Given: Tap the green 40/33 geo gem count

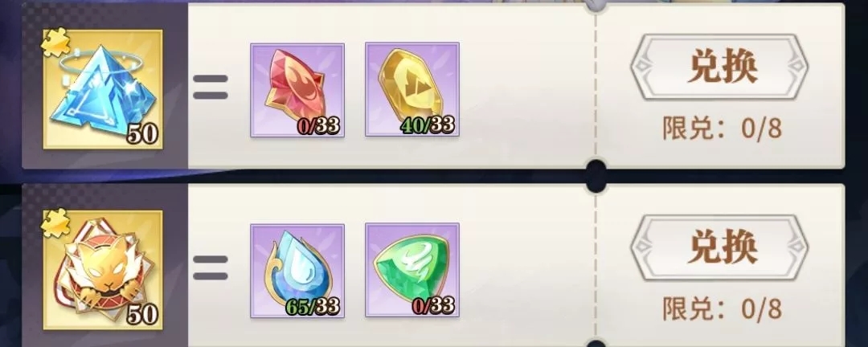Looking at the screenshot, I should click(x=428, y=125).
